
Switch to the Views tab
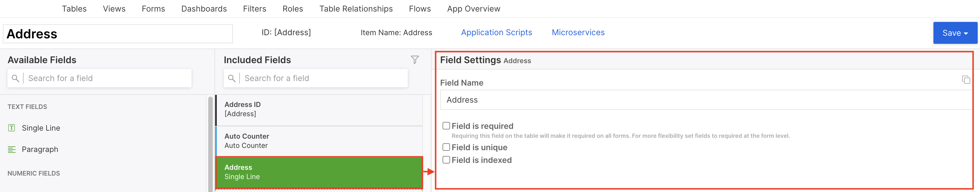(114, 9)
